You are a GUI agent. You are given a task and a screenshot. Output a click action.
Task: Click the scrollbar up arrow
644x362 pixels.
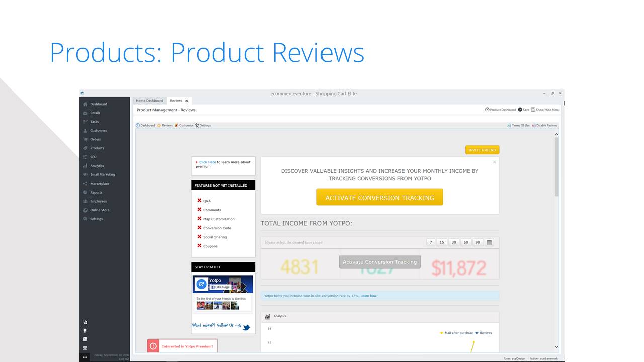tap(557, 135)
